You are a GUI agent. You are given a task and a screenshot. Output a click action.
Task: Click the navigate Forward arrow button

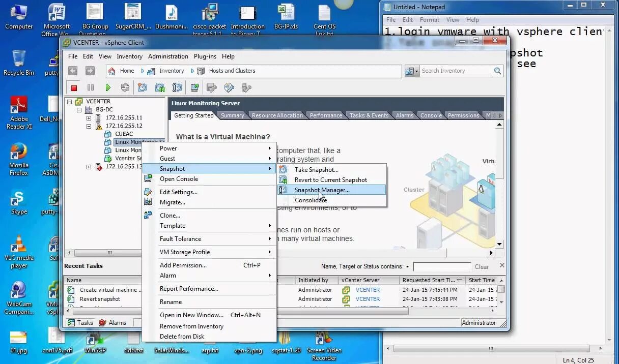[90, 71]
